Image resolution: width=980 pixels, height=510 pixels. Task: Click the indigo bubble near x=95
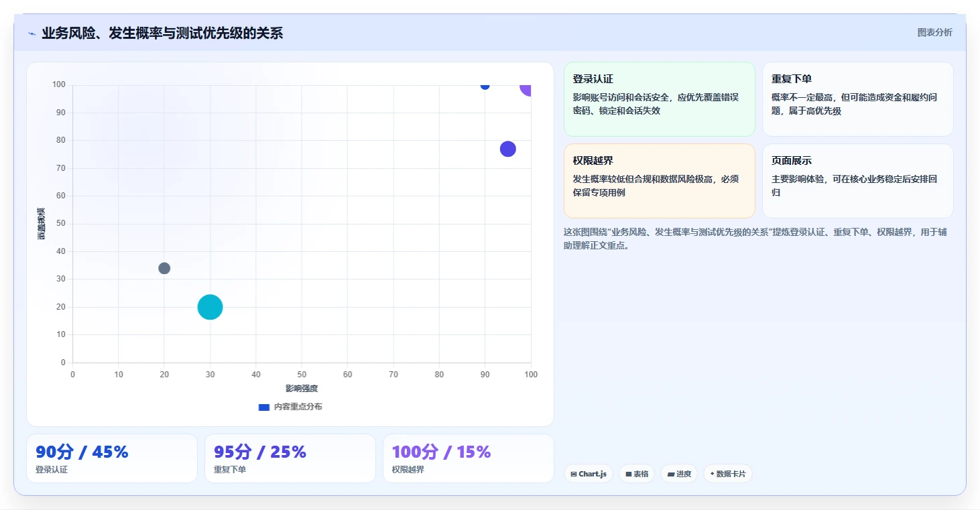click(508, 149)
